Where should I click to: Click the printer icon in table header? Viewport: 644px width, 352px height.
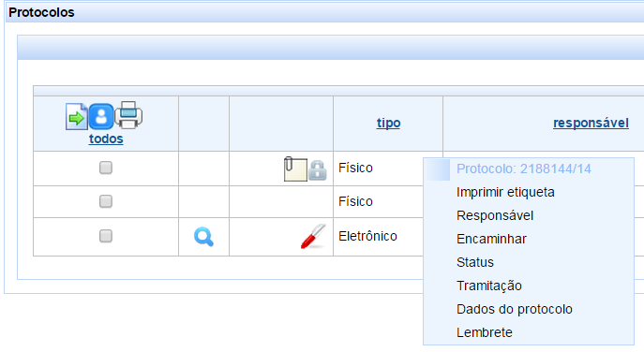coord(128,115)
